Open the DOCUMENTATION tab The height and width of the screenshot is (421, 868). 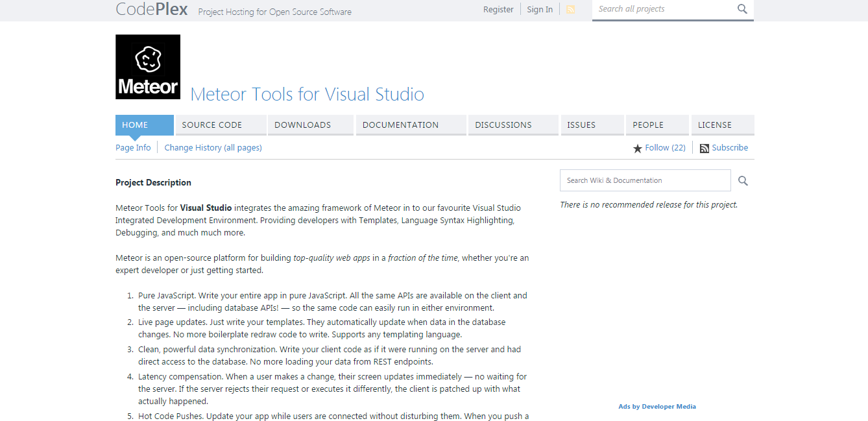tap(411, 125)
